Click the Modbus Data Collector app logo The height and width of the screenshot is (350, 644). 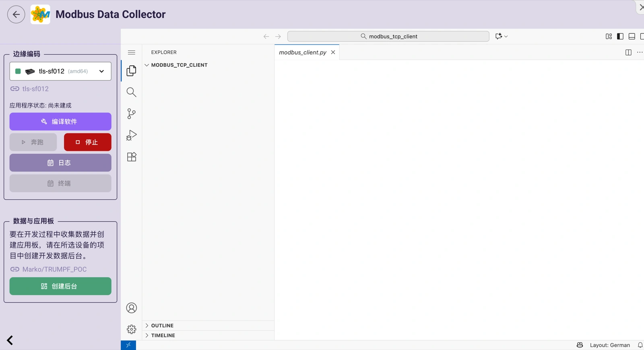coord(40,14)
